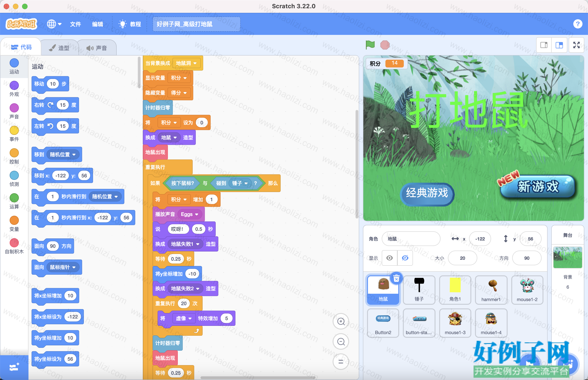Image resolution: width=588 pixels, height=380 pixels.
Task: Click the add extension button
Action: pos(14,367)
